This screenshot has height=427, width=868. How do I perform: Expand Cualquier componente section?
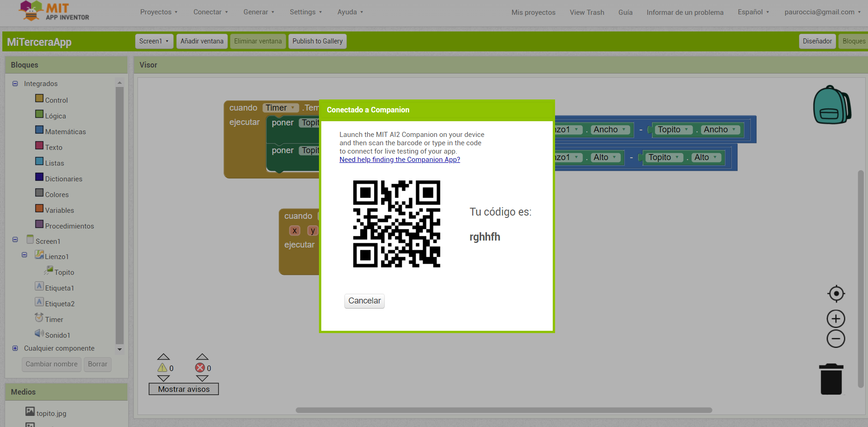pos(15,348)
